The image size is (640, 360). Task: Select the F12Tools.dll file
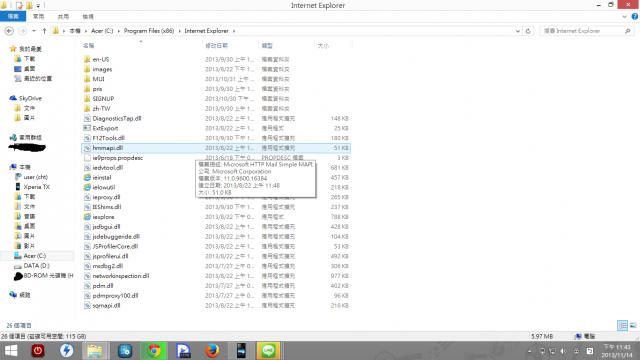point(109,138)
